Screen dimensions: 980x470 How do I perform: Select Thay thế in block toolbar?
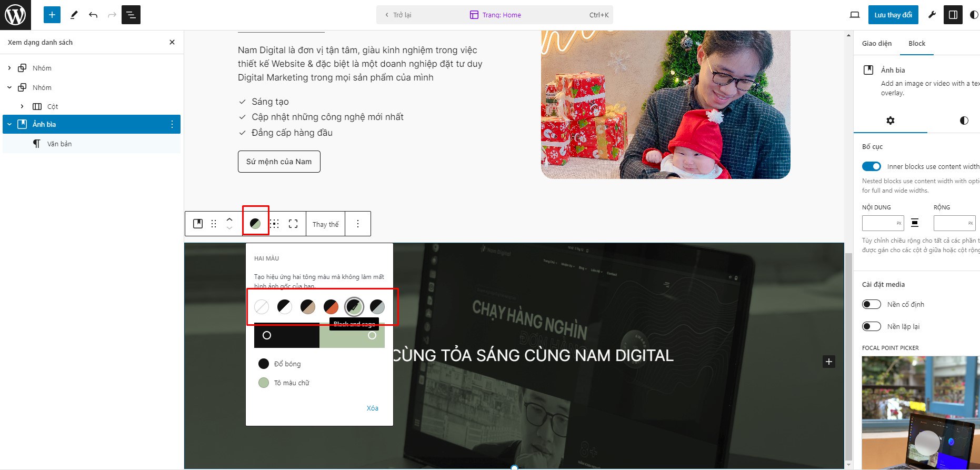(x=325, y=224)
